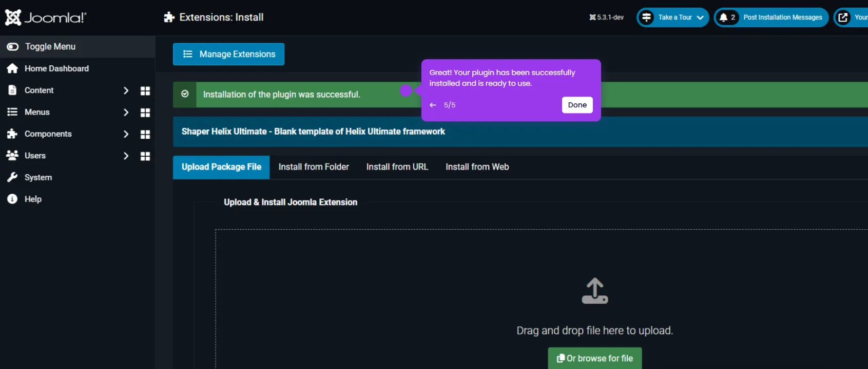This screenshot has width=868, height=369.
Task: Expand the Content submenu chevron
Action: (126, 90)
